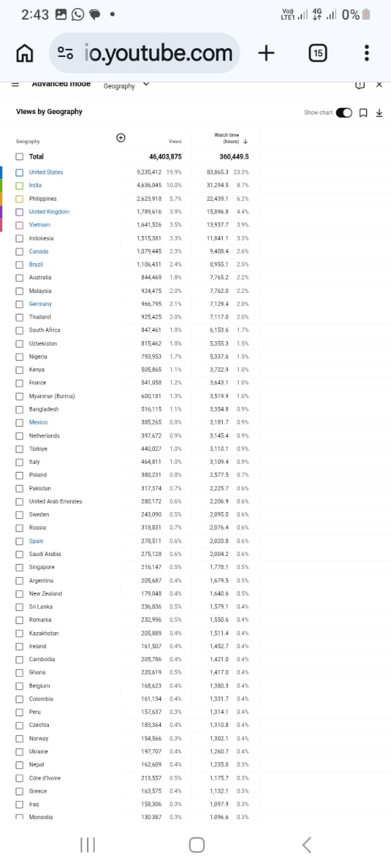Close the advanced mode panel
The width and height of the screenshot is (391, 868).
379,85
